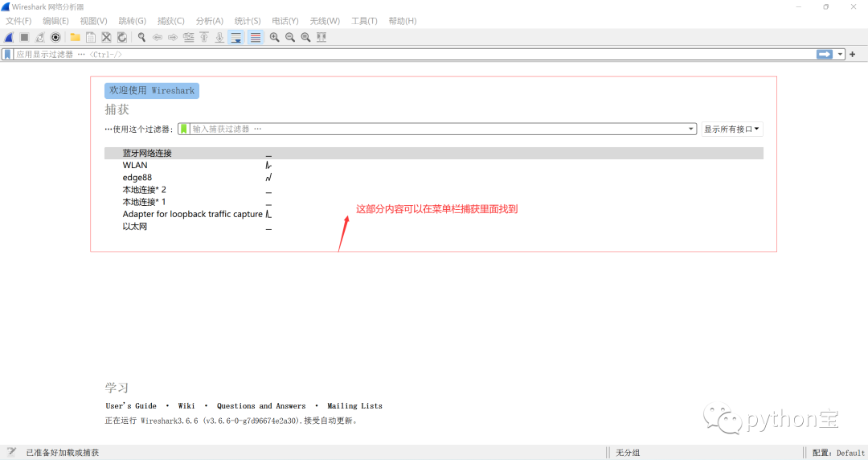
Task: Go back in packet history
Action: [158, 37]
